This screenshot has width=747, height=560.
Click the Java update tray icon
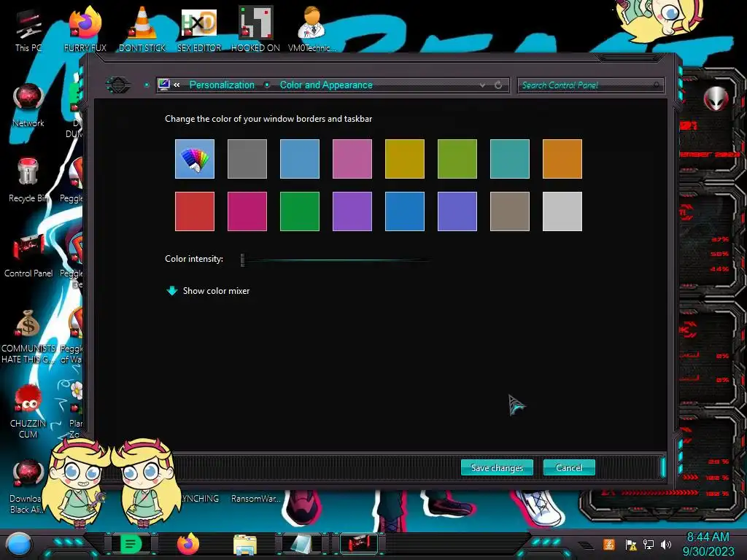(609, 544)
